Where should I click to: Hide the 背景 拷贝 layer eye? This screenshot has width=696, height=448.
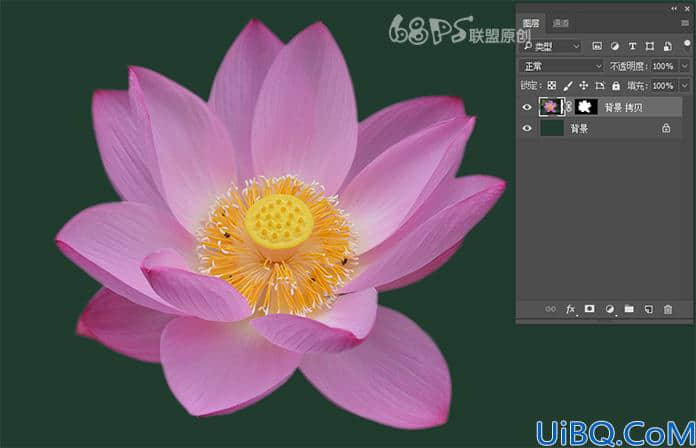click(527, 107)
